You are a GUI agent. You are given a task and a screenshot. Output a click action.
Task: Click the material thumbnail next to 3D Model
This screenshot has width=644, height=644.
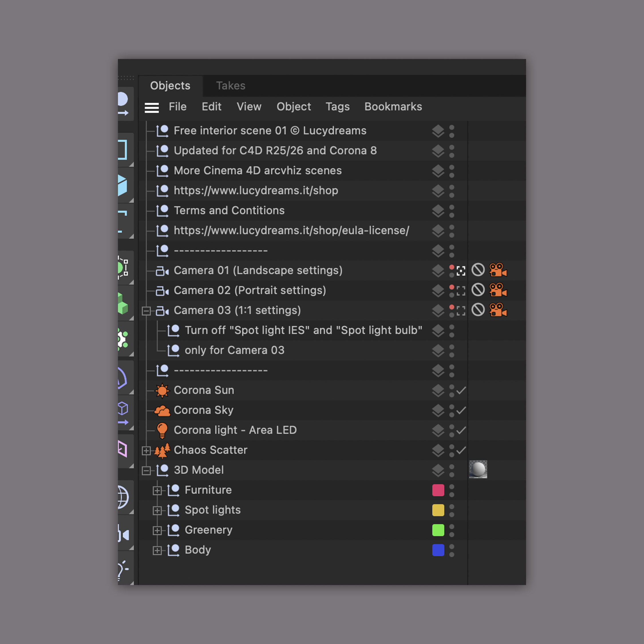478,469
